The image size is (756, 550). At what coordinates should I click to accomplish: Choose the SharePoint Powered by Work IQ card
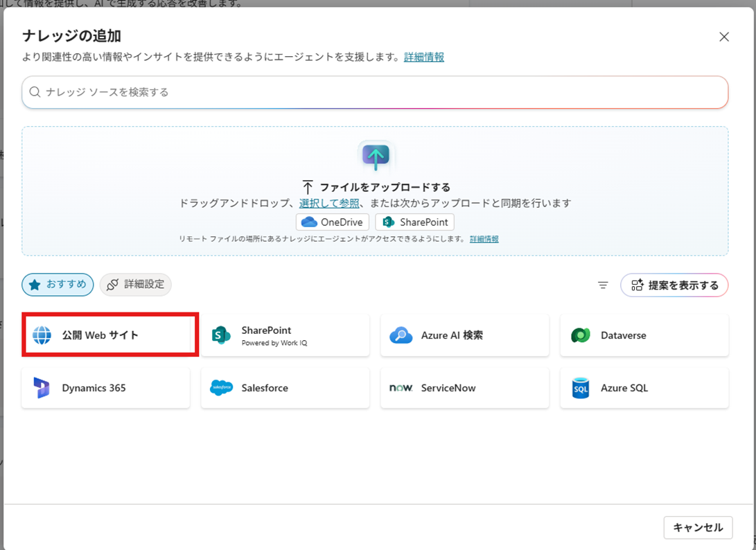coord(285,335)
